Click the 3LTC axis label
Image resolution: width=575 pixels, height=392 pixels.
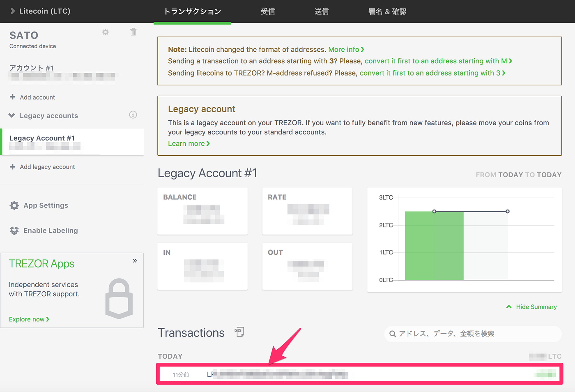[x=386, y=198]
